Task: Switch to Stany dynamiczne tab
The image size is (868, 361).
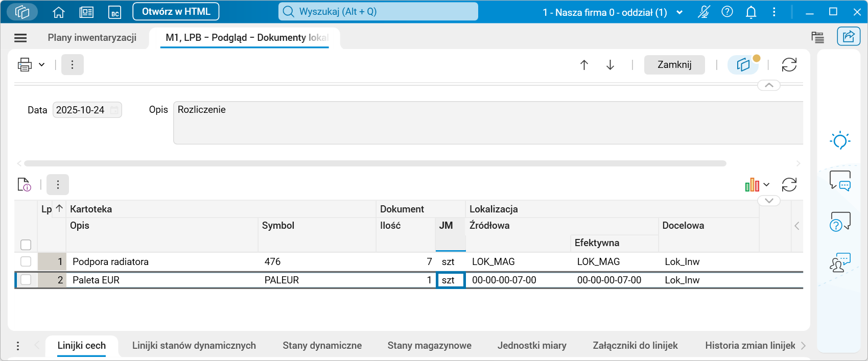Action: pyautogui.click(x=322, y=346)
